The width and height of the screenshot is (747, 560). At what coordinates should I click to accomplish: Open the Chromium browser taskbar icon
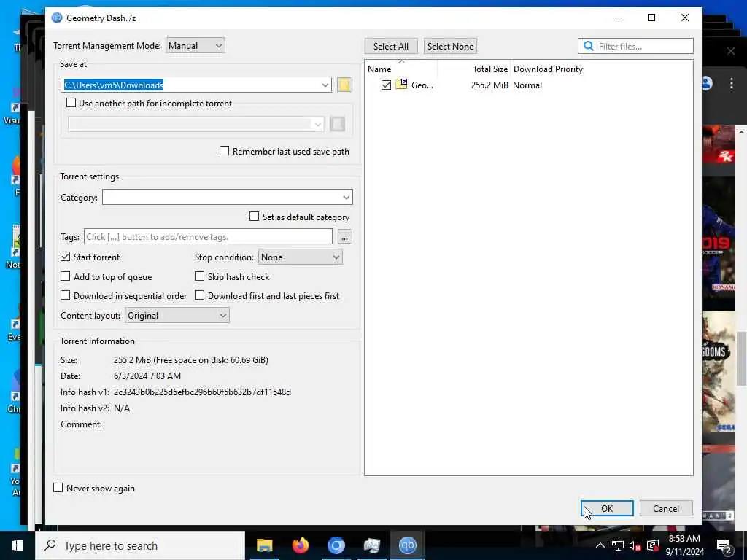pos(336,545)
